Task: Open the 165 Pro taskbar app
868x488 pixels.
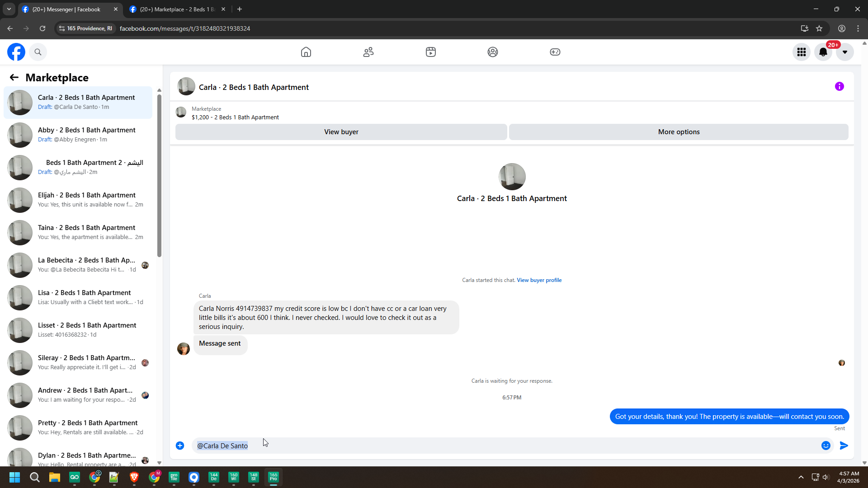Action: 274,477
